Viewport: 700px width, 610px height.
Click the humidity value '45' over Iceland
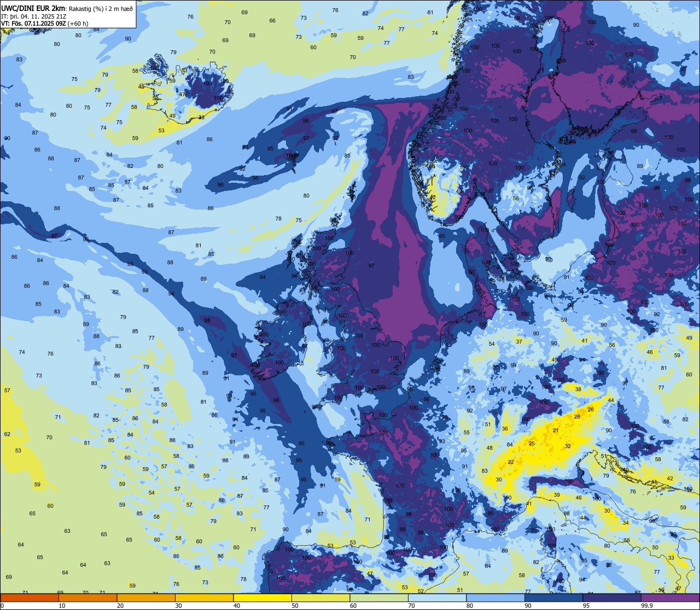click(141, 87)
